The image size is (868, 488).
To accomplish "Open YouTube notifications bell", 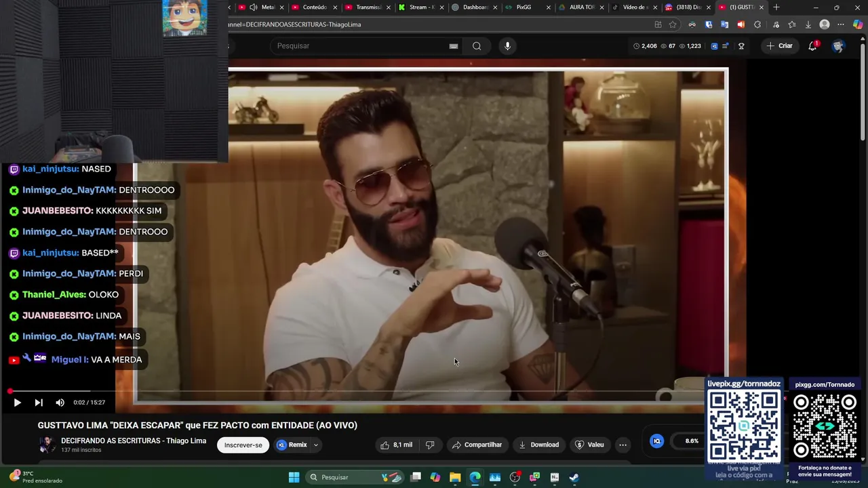I will (812, 46).
